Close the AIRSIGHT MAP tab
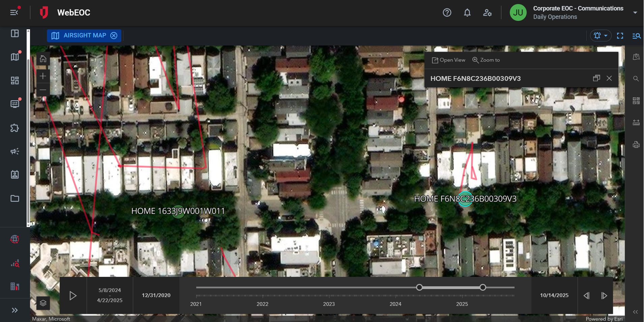The height and width of the screenshot is (322, 644). point(114,36)
